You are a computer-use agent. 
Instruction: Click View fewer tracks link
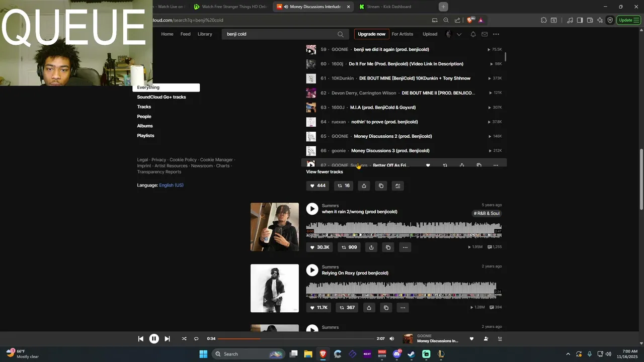click(325, 172)
